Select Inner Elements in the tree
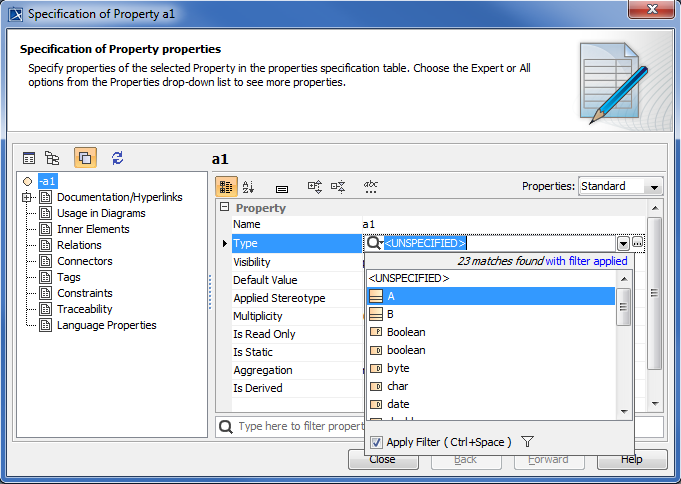681x484 pixels. pos(93,229)
